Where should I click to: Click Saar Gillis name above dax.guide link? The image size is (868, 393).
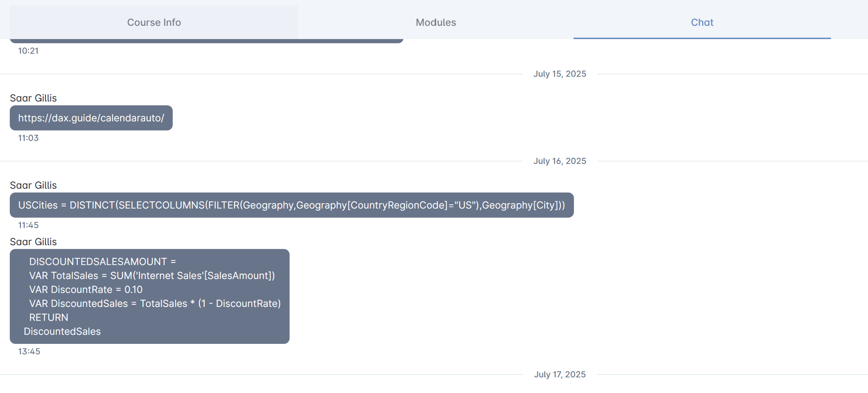pyautogui.click(x=33, y=98)
